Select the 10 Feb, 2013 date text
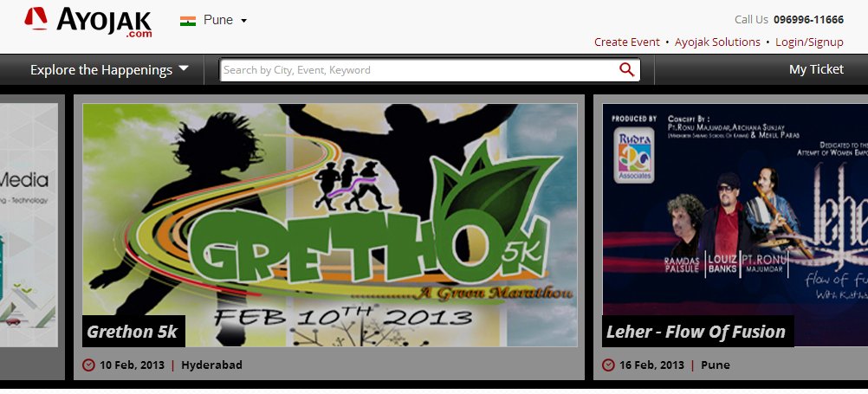Image resolution: width=868 pixels, height=394 pixels. coord(132,365)
